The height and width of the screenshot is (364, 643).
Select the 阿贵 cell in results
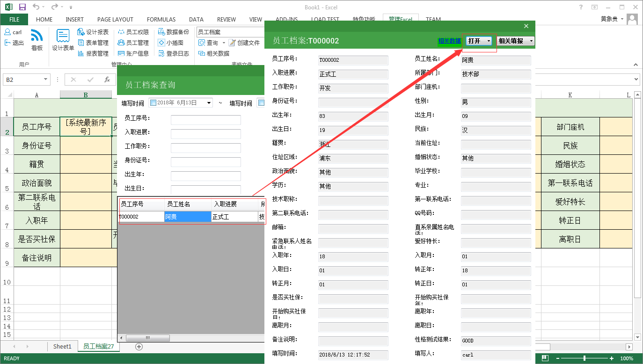(x=188, y=217)
